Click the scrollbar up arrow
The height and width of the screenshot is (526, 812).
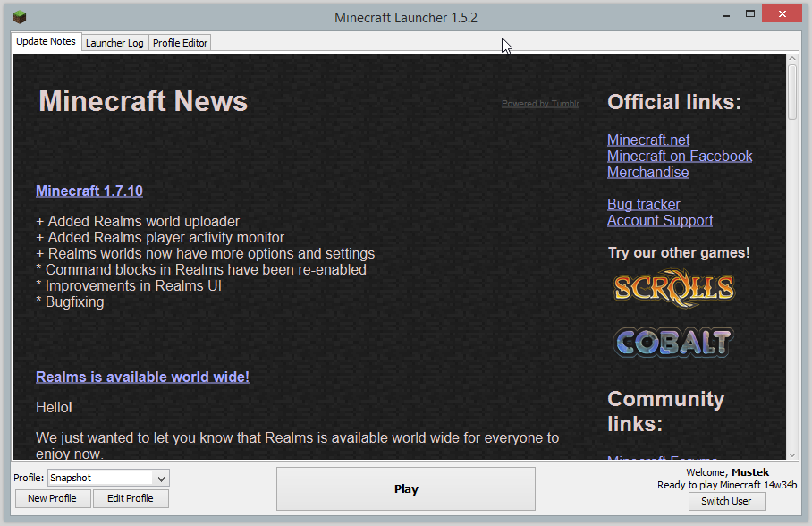pos(792,58)
